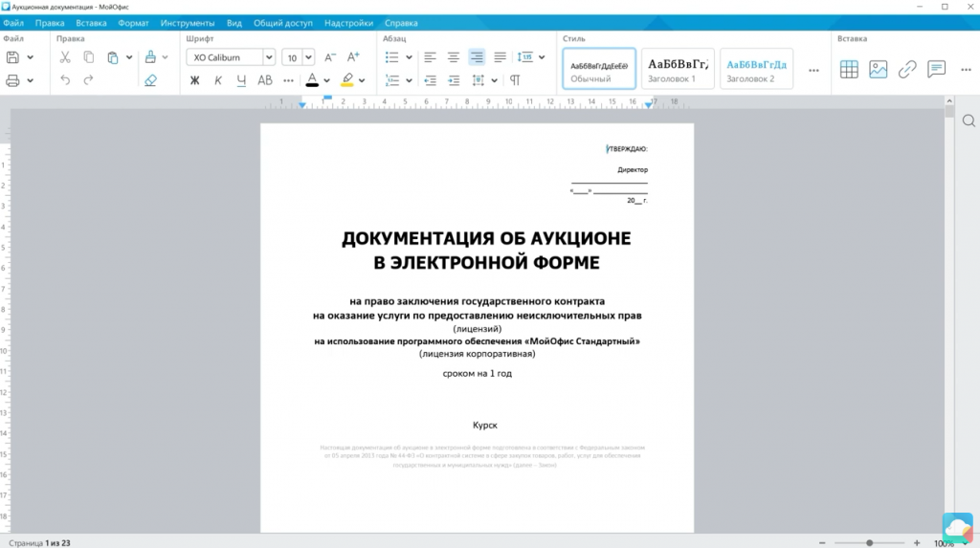This screenshot has width=980, height=548.
Task: Increase paragraph indent
Action: click(454, 80)
